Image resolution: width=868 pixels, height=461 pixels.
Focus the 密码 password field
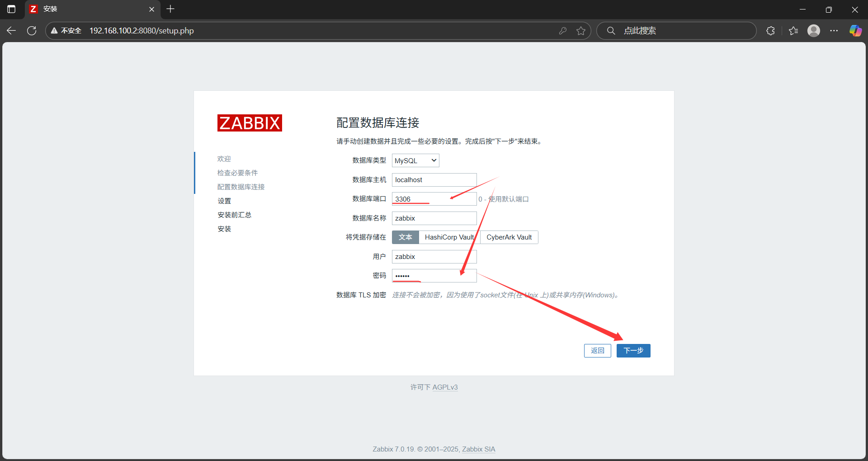pos(434,276)
